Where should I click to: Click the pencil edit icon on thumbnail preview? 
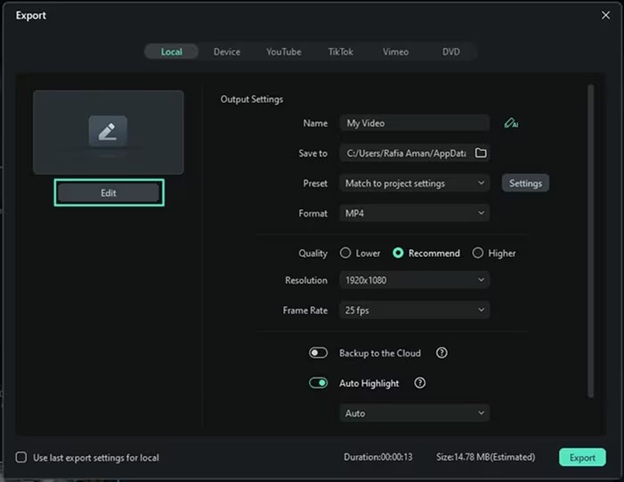[108, 131]
